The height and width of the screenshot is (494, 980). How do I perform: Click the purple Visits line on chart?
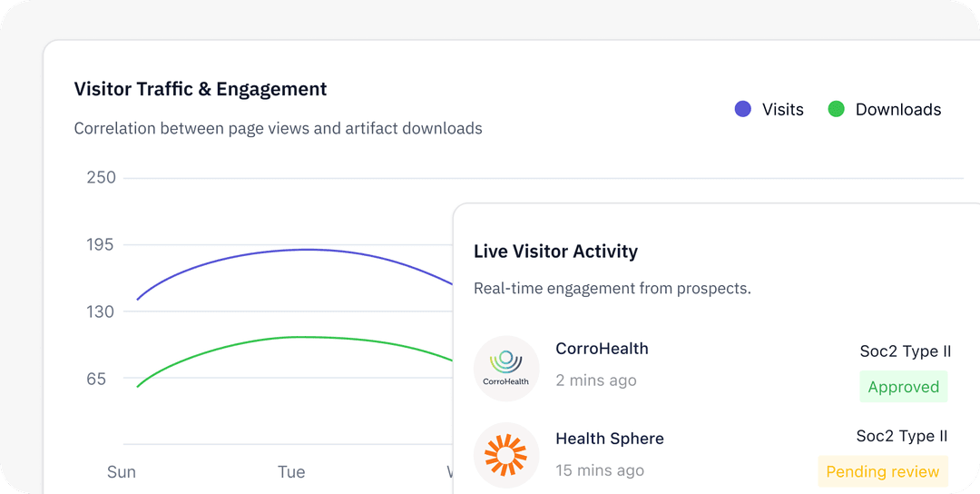coord(309,250)
